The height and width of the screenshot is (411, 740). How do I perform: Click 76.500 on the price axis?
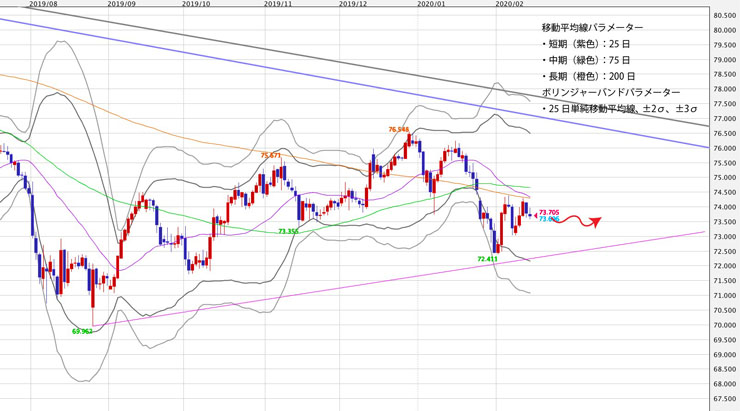point(725,134)
